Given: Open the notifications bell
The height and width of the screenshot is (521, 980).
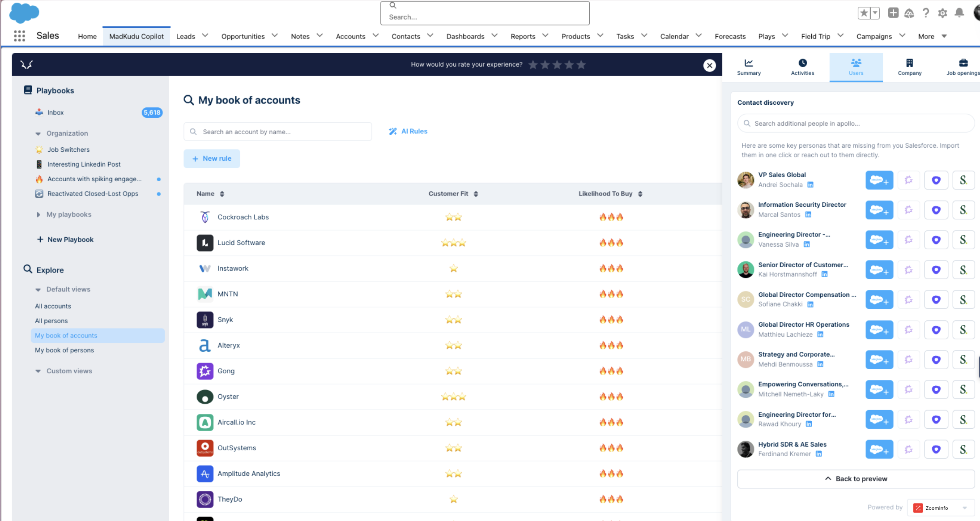Looking at the screenshot, I should point(959,13).
